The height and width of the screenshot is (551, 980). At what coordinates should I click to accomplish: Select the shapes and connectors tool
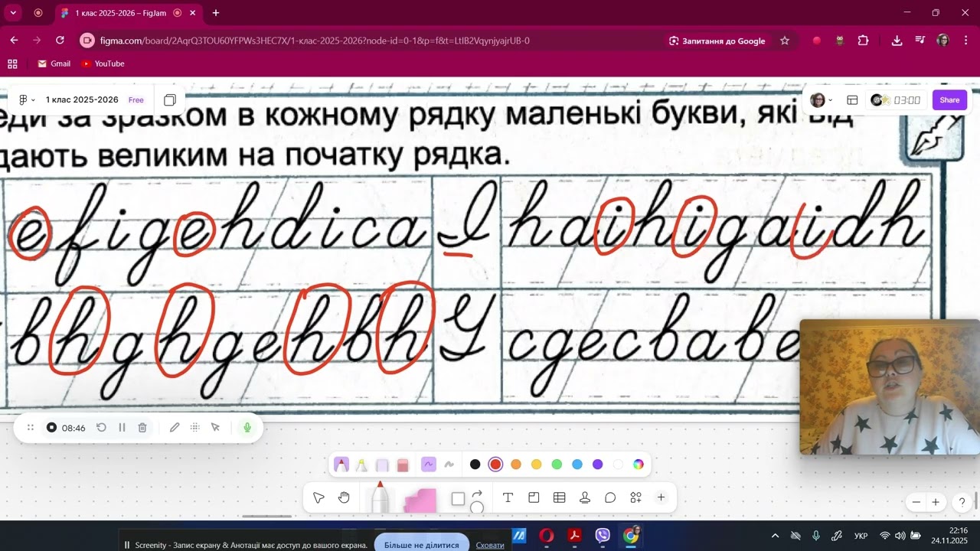pyautogui.click(x=466, y=499)
